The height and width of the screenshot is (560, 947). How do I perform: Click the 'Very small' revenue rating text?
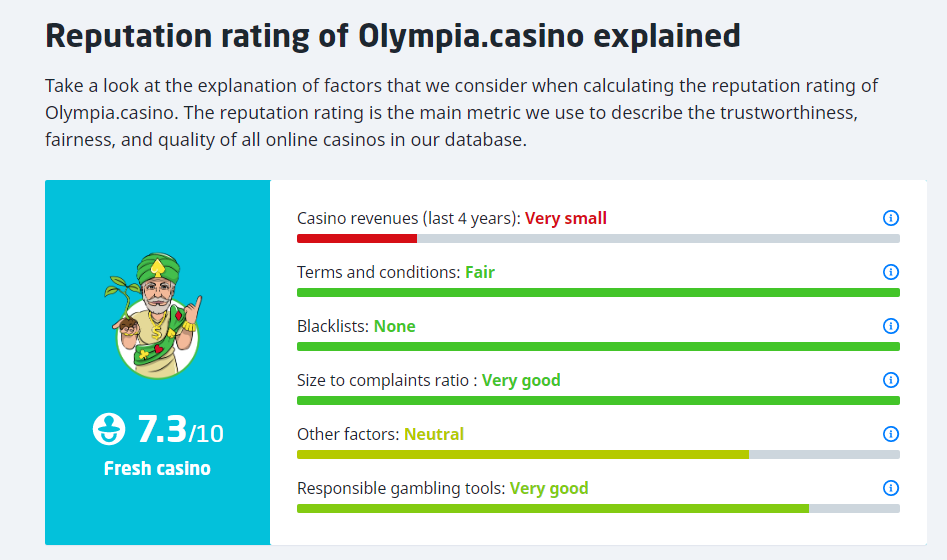coord(566,218)
